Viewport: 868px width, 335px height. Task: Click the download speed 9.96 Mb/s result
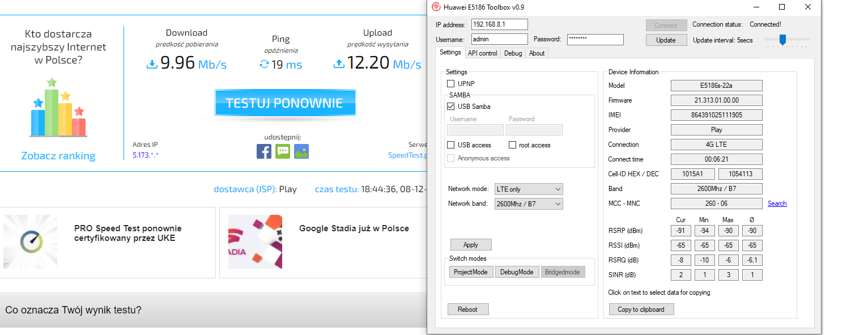pos(186,63)
